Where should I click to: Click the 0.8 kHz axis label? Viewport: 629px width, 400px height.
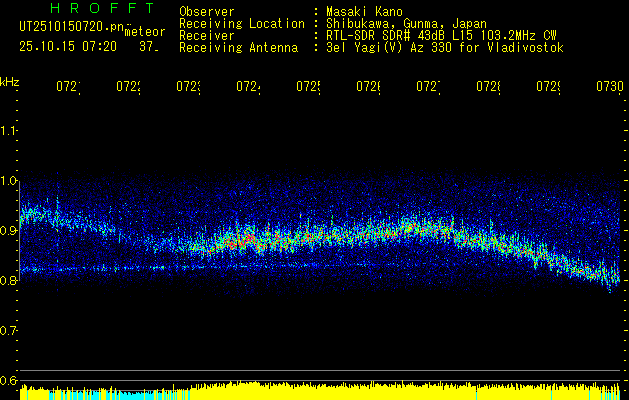click(x=8, y=281)
